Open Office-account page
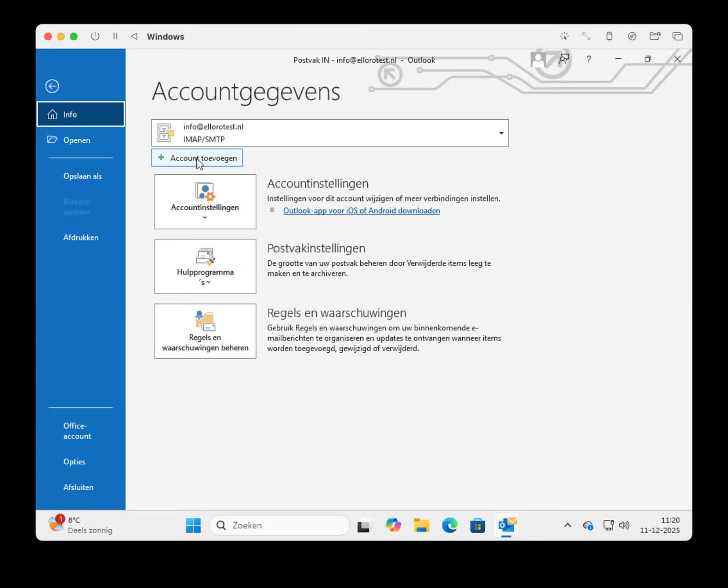Screen dimensions: 728x588 tap(77, 431)
